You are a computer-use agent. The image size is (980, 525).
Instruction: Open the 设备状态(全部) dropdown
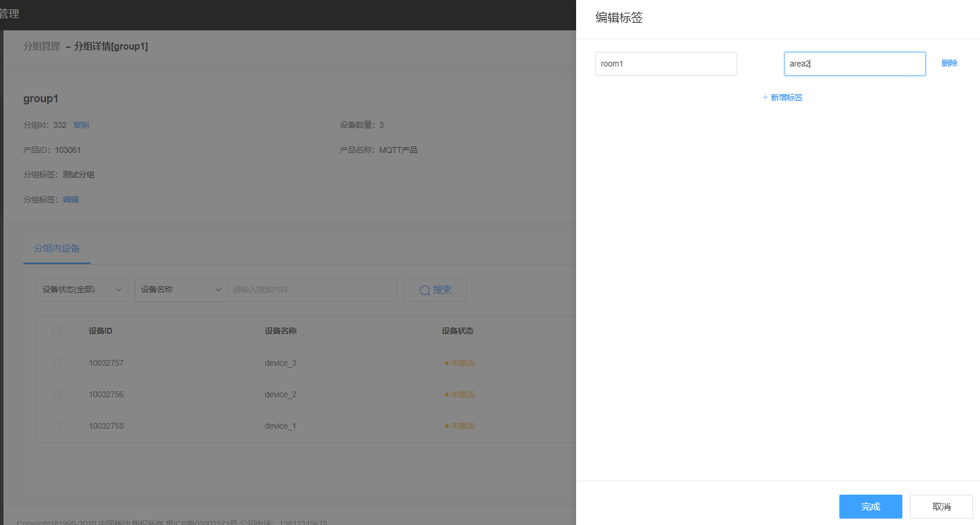click(82, 289)
